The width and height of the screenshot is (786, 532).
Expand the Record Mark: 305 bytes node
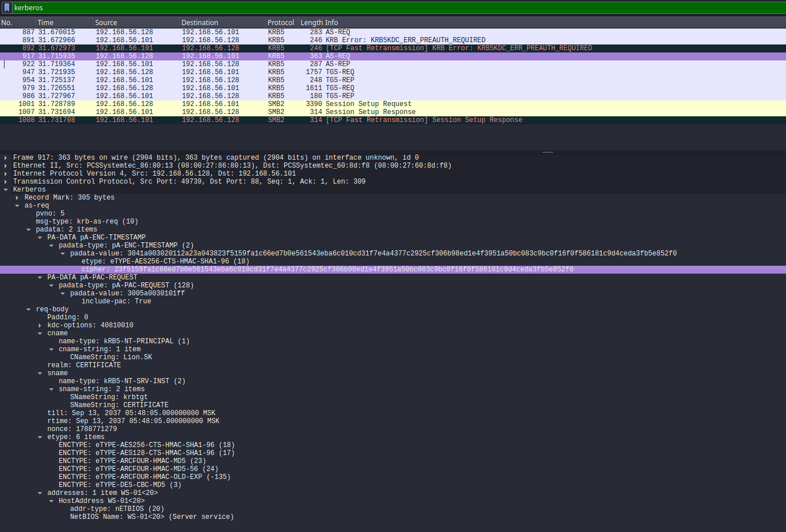17,197
